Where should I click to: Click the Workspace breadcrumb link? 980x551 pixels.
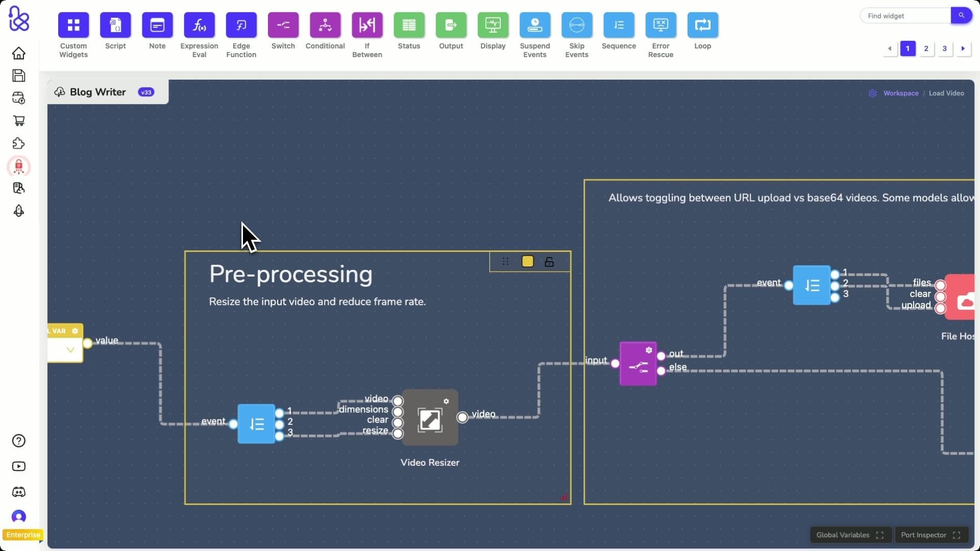click(x=900, y=93)
